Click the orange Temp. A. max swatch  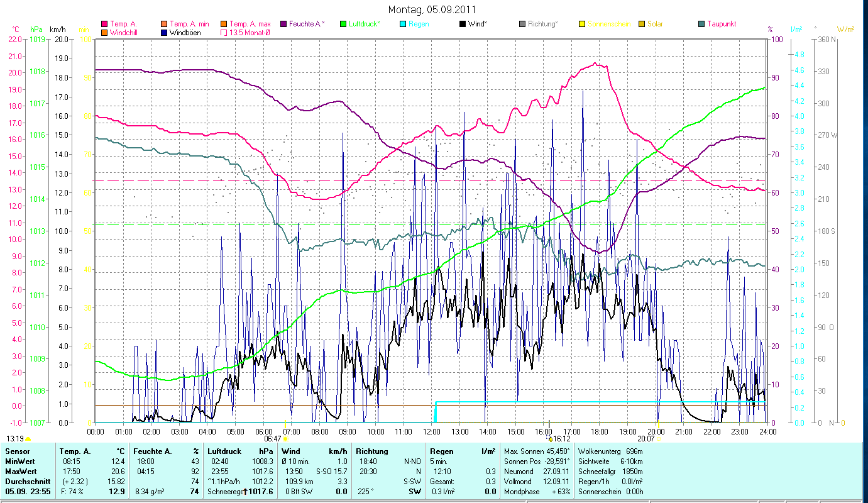224,24
